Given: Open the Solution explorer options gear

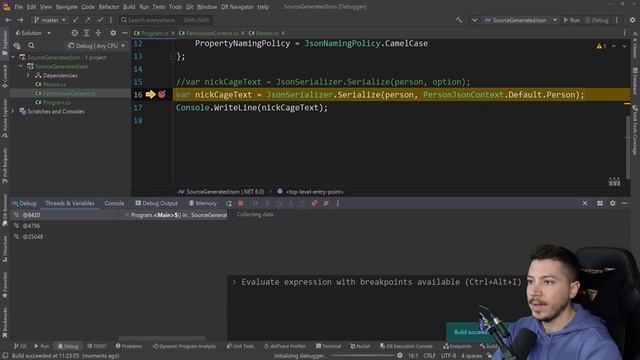Looking at the screenshot, I should 113,33.
